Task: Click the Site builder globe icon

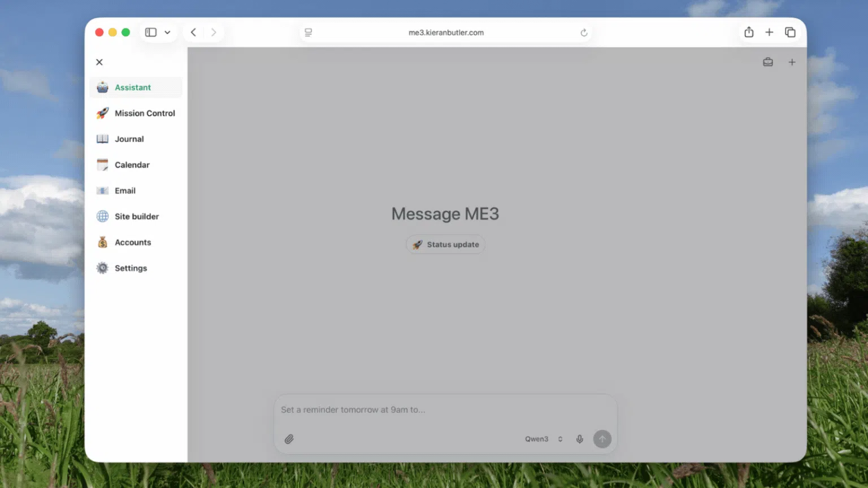Action: (x=102, y=216)
